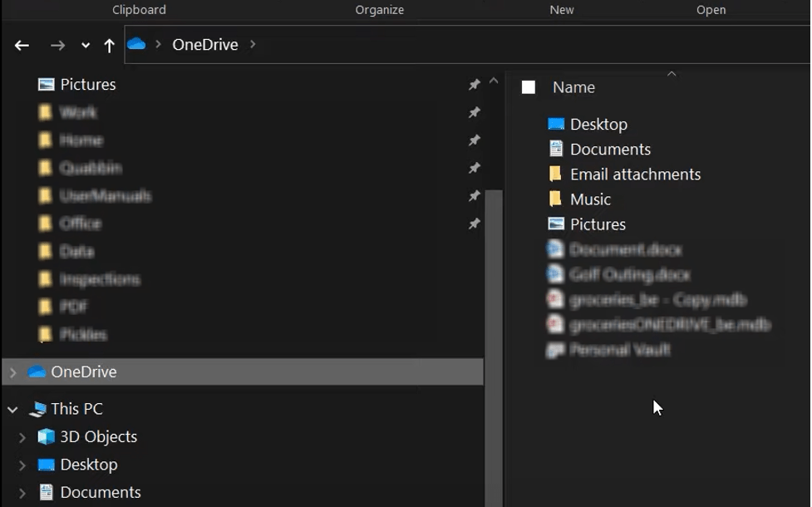812x507 pixels.
Task: Click the Music folder icon
Action: coord(555,199)
